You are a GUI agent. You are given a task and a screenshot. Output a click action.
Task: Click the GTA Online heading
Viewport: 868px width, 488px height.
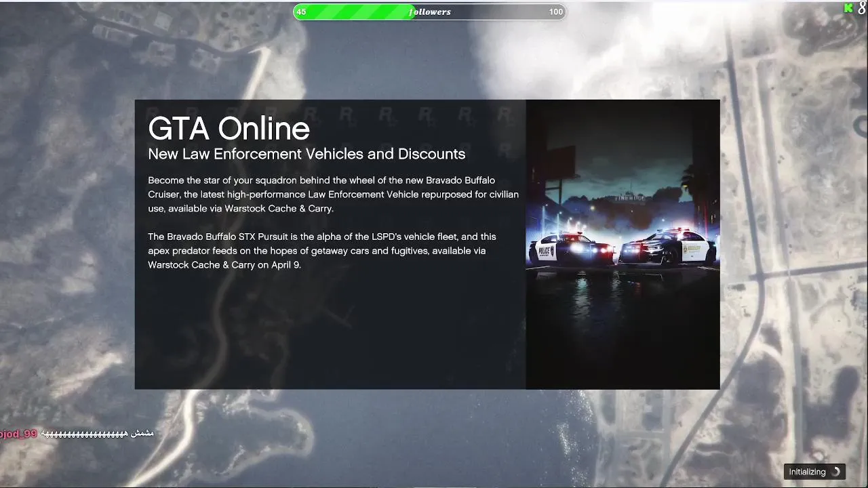[x=229, y=129]
